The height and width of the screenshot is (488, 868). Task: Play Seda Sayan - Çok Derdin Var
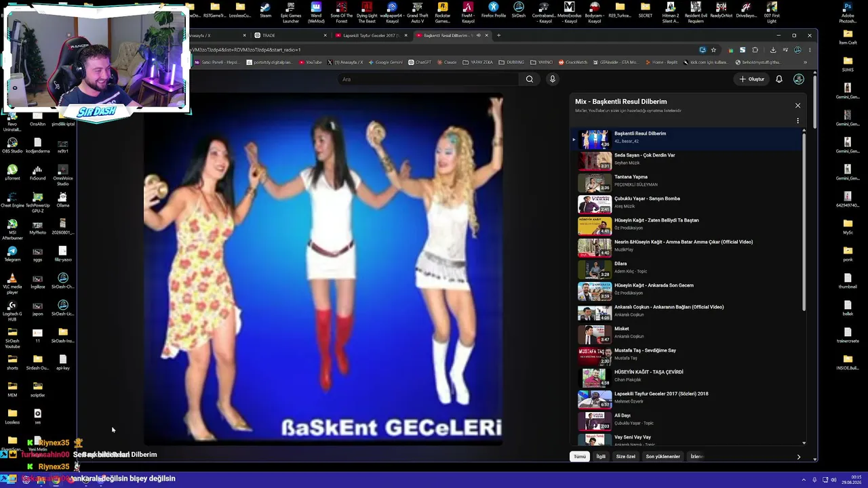tap(688, 159)
